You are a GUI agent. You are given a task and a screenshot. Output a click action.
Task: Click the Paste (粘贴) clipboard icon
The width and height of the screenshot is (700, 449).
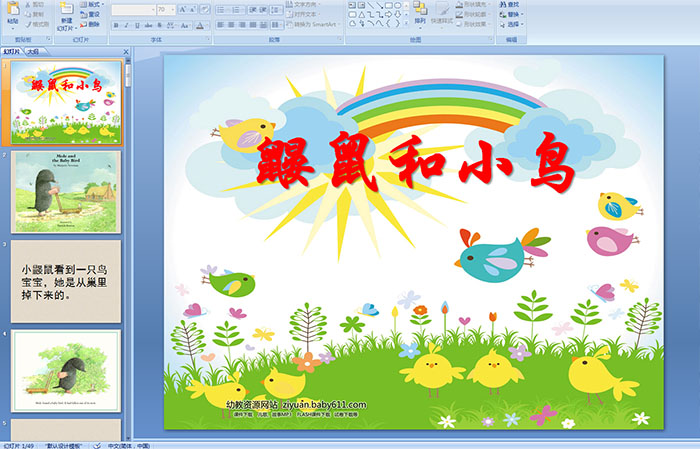tap(13, 8)
